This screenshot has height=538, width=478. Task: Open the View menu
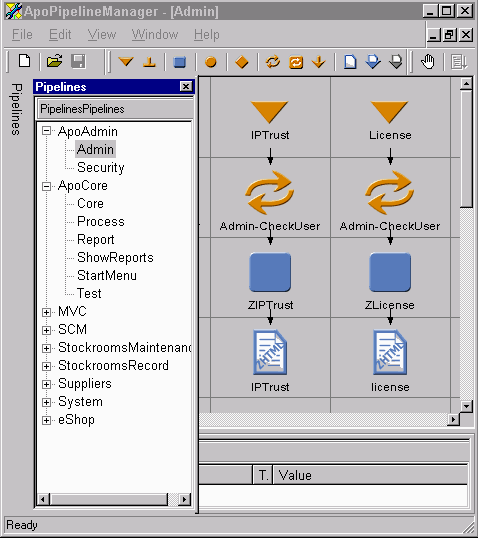pyautogui.click(x=102, y=35)
